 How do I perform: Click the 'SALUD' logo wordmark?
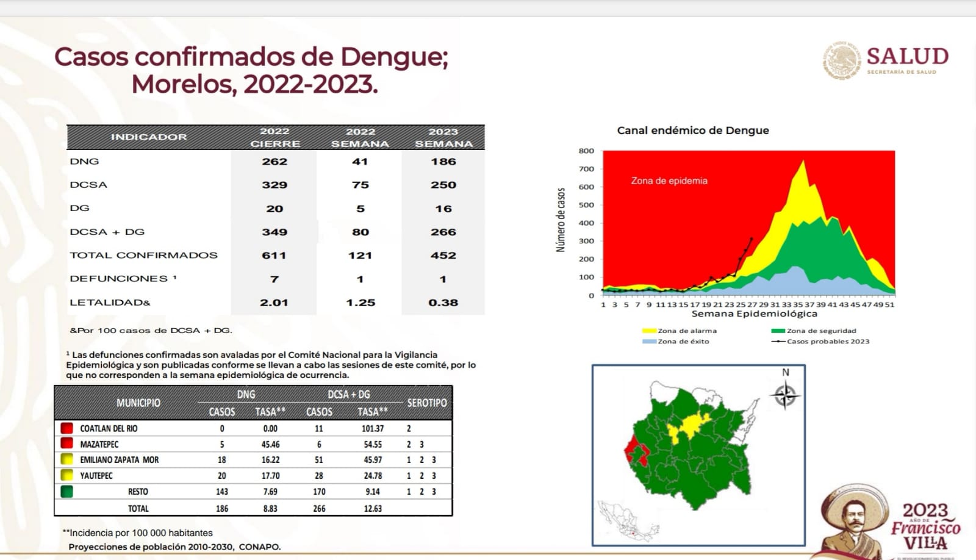click(908, 57)
